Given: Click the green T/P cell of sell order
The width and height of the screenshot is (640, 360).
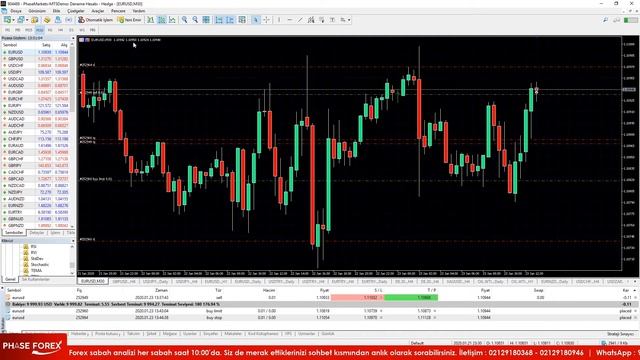Looking at the screenshot, I should [x=411, y=298].
